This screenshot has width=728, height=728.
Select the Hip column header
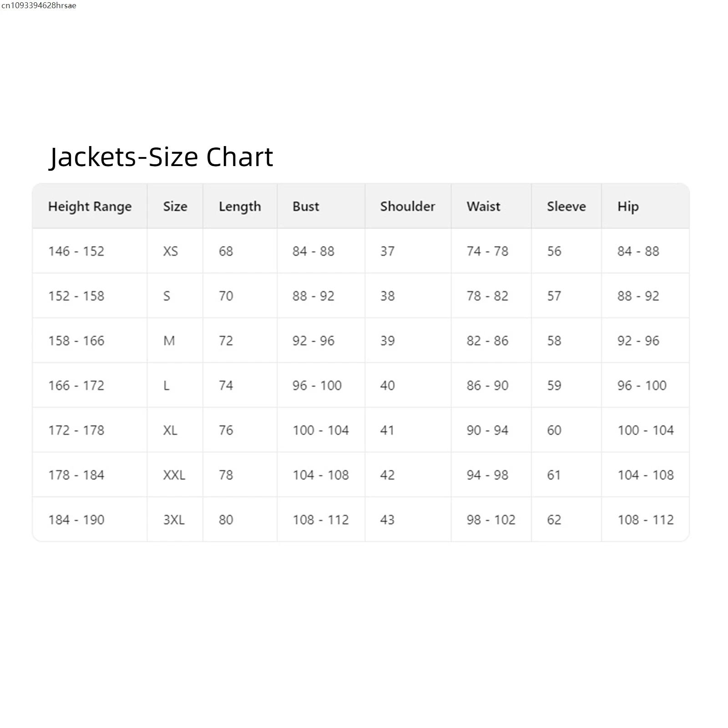[x=628, y=207]
